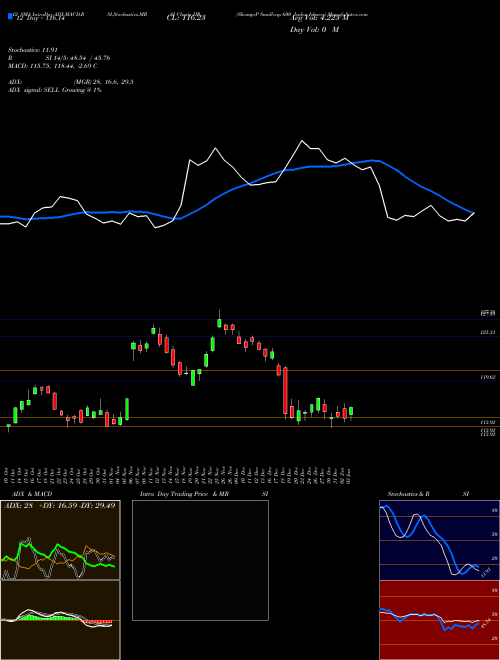The height and width of the screenshot is (660, 500).
Task: Click the '11.91' stochastics value on chart edge
Action: (x=486, y=573)
